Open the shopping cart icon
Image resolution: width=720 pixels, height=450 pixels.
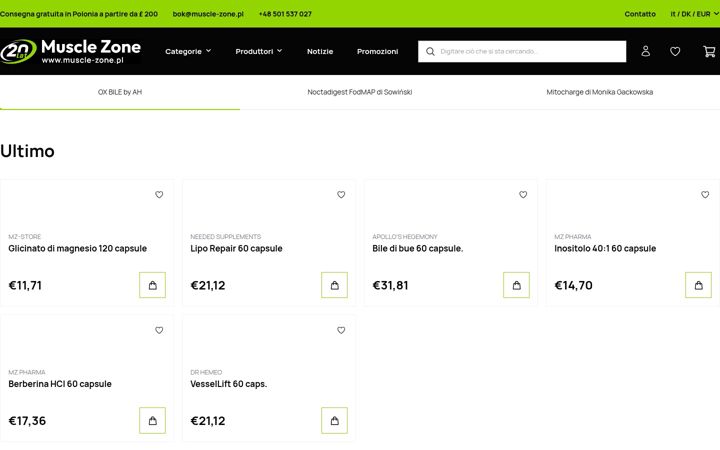point(709,51)
